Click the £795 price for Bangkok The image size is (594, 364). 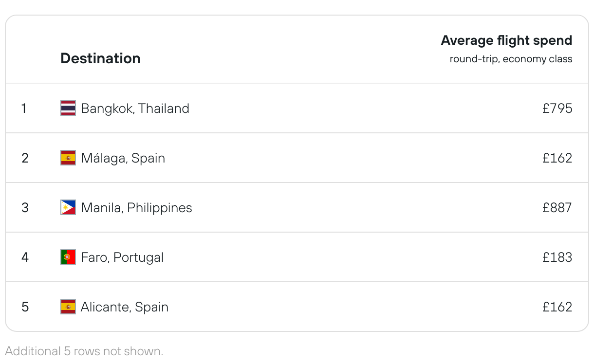coord(557,108)
